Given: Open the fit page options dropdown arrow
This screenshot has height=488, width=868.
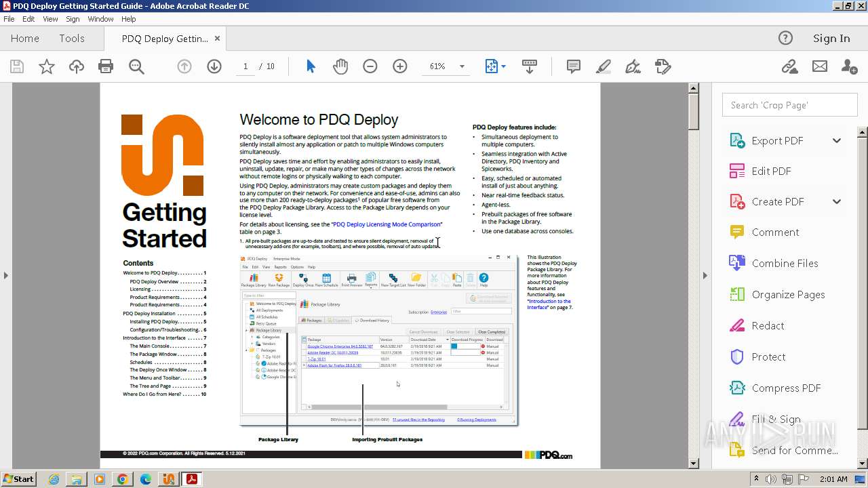Looking at the screenshot, I should (503, 66).
